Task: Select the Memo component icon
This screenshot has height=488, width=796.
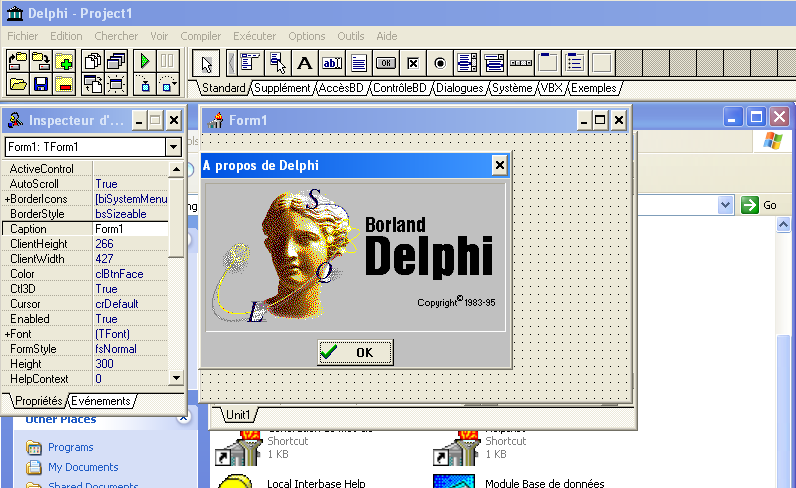Action: pyautogui.click(x=359, y=63)
